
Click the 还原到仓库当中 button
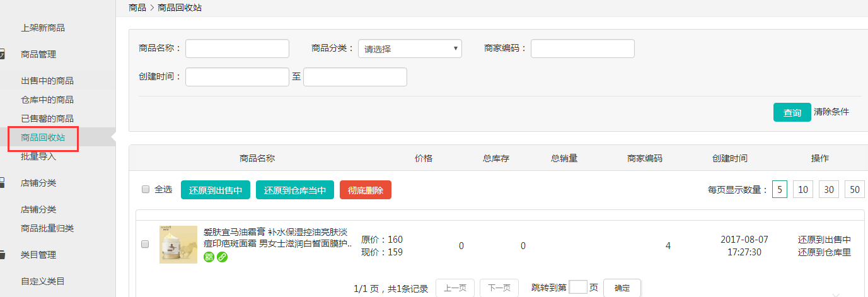(x=294, y=190)
